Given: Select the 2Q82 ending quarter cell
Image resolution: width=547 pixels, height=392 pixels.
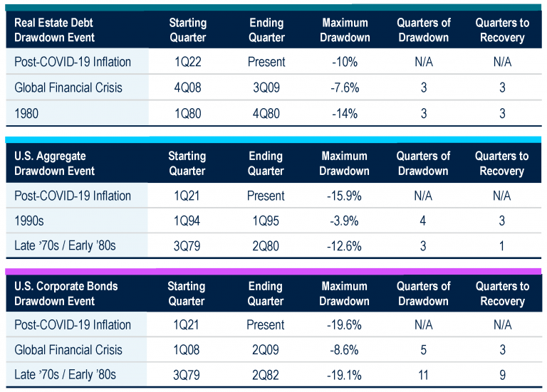Looking at the screenshot, I should [x=266, y=374].
